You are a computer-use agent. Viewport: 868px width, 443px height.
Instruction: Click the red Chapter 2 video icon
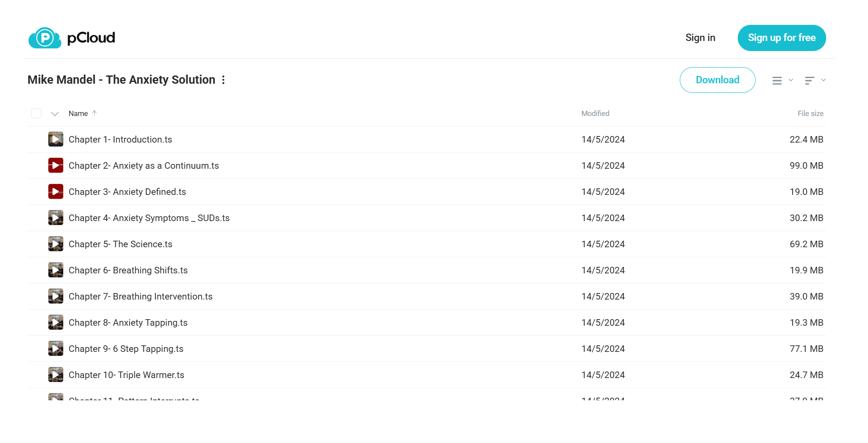click(x=56, y=165)
